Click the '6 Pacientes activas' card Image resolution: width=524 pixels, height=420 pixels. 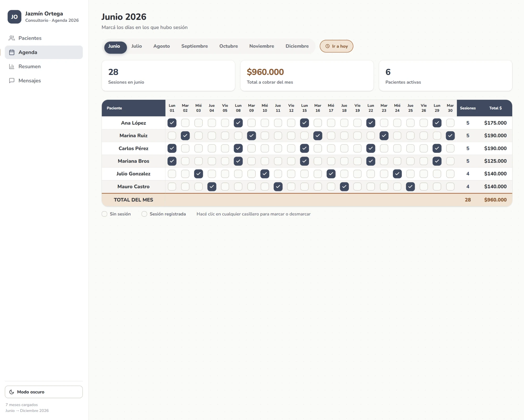pyautogui.click(x=445, y=76)
